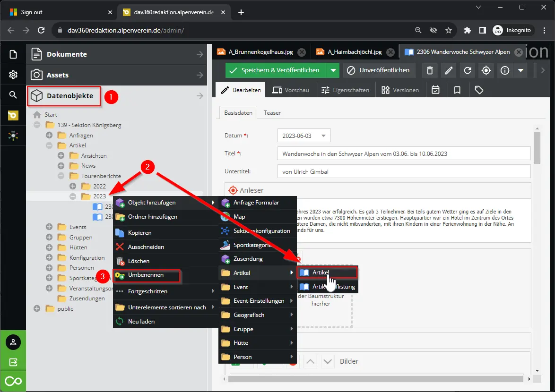Open the Datum date dropdown
Viewport: 555px width, 392px height.
[x=323, y=136]
